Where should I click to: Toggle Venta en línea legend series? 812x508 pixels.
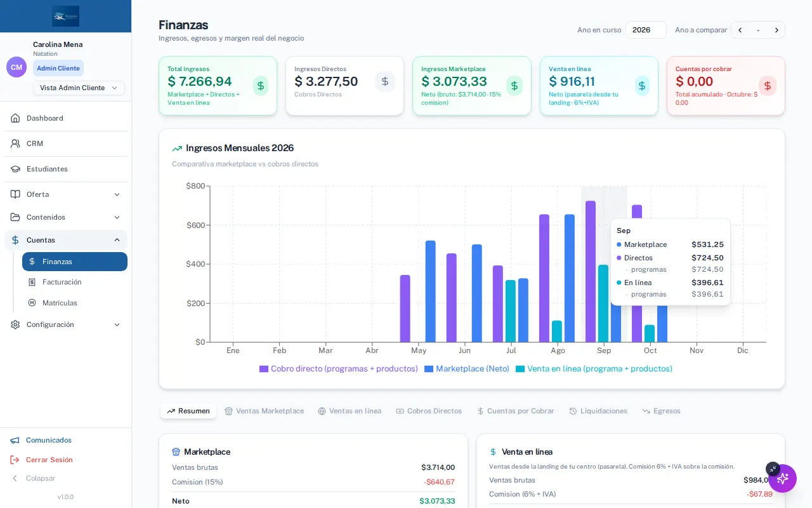(x=594, y=369)
